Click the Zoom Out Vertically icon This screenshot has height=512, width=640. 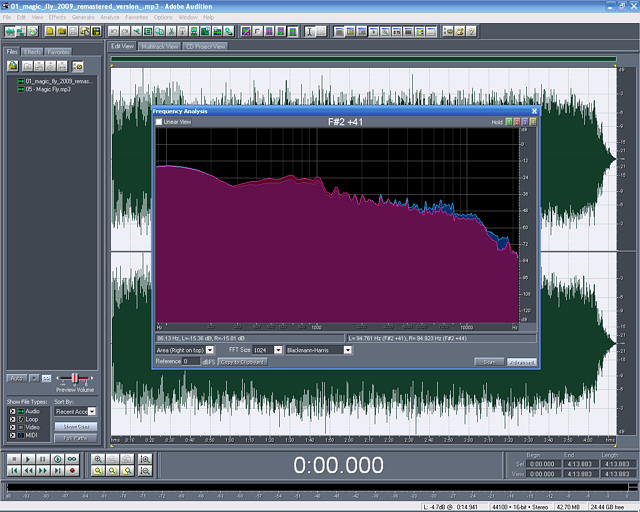pyautogui.click(x=145, y=471)
